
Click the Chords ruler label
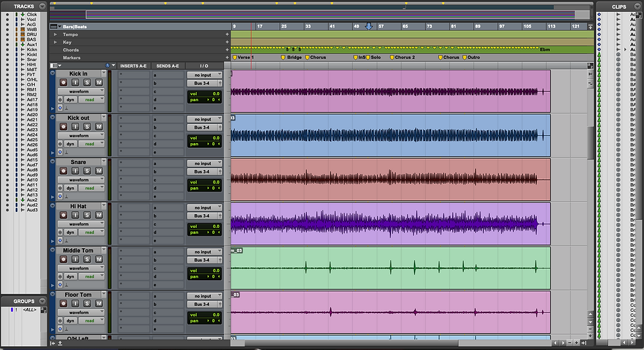71,50
